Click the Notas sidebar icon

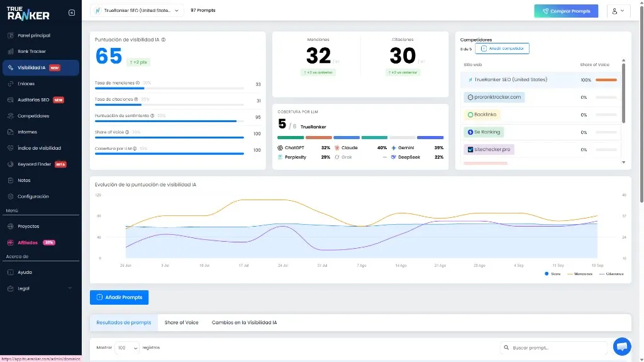10,180
